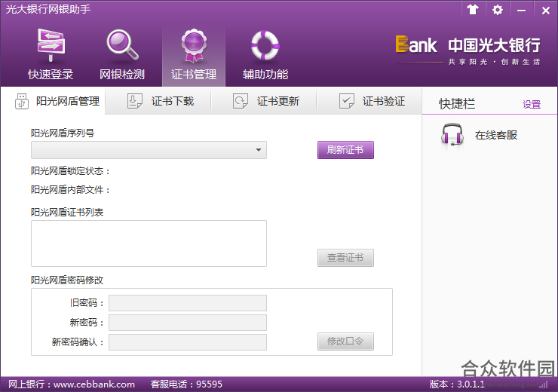Click the 查看证书 button
The image size is (558, 392).
click(345, 258)
